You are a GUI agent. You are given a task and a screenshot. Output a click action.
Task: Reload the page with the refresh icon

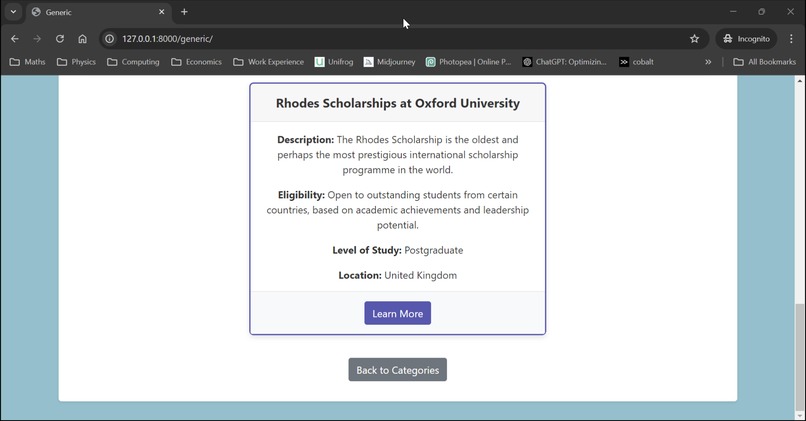60,39
